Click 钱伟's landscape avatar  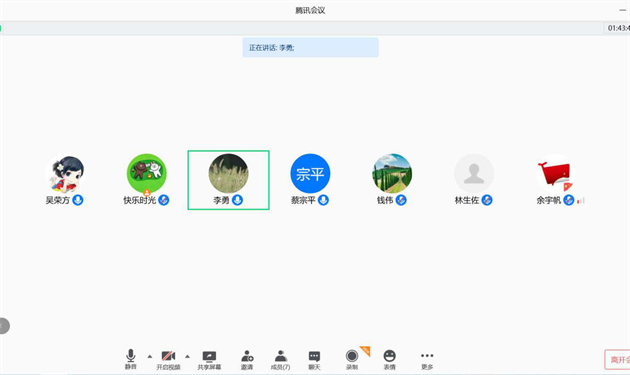(x=392, y=173)
